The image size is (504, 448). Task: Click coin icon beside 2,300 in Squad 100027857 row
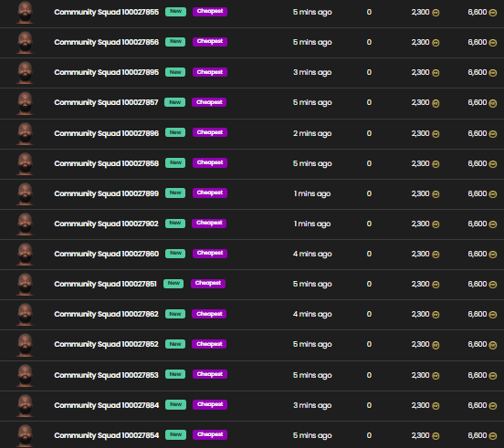[x=436, y=104]
